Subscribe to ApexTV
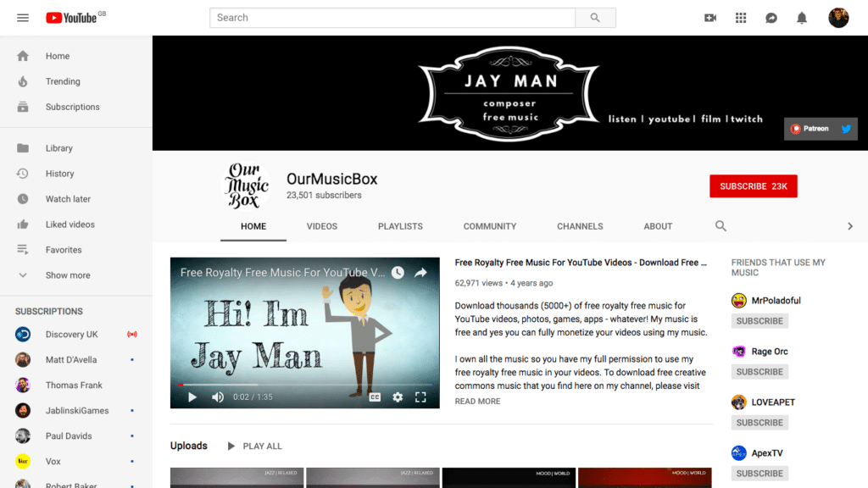This screenshot has width=868, height=488. tap(759, 474)
